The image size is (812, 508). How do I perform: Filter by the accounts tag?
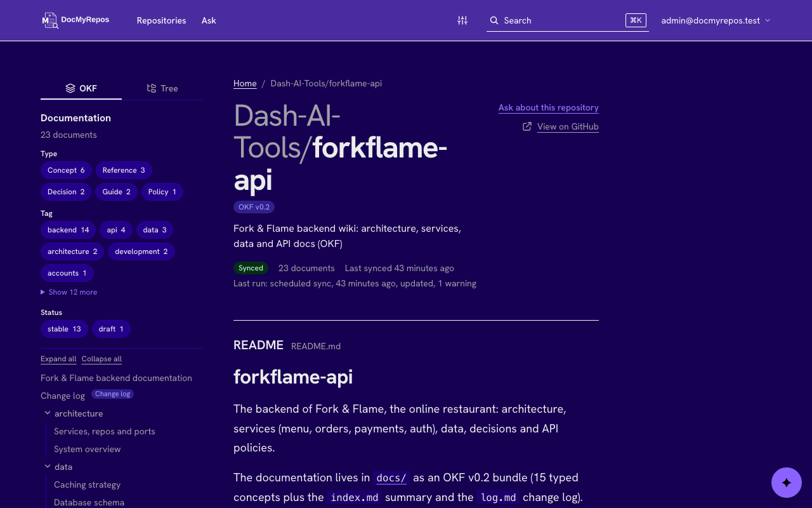[67, 273]
